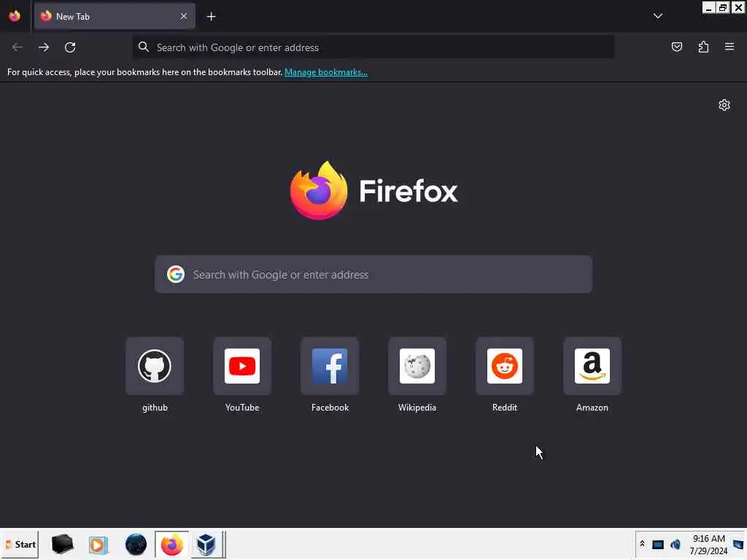
Task: Restore down the Firefox window
Action: click(723, 7)
